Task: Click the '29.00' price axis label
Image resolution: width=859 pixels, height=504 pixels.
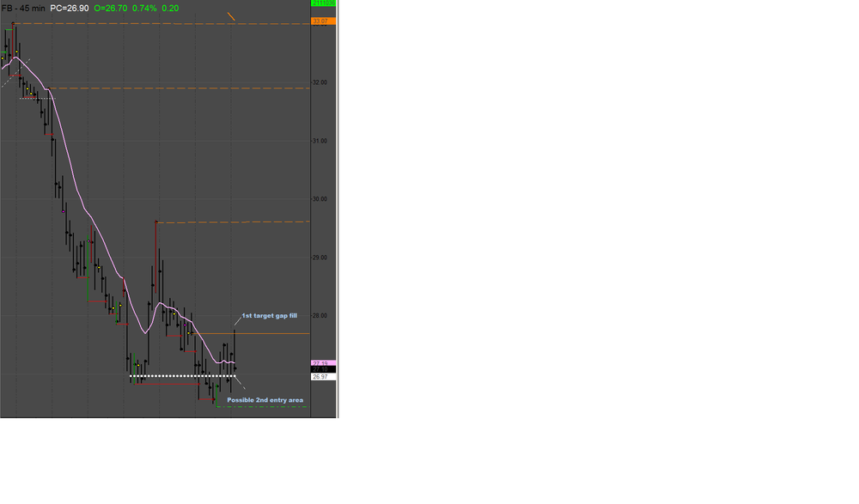Action: [320, 258]
